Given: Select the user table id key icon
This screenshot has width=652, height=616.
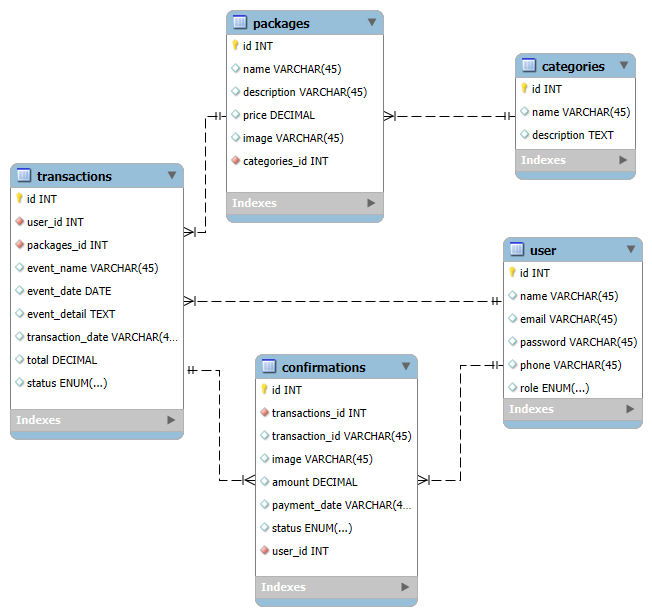Looking at the screenshot, I should (512, 272).
